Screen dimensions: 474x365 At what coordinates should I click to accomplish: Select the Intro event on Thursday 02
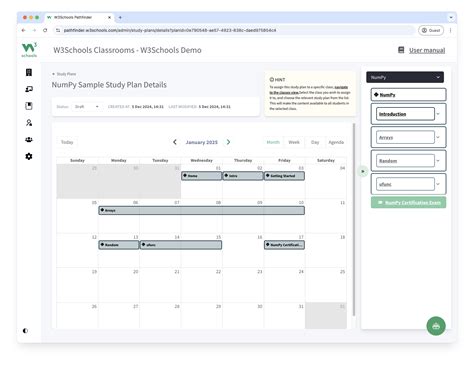(243, 176)
